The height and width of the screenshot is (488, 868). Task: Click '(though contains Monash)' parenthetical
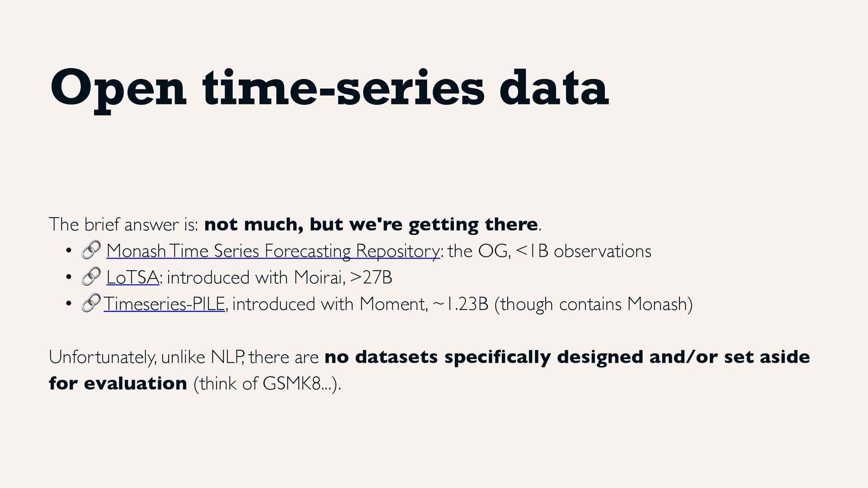tap(593, 304)
